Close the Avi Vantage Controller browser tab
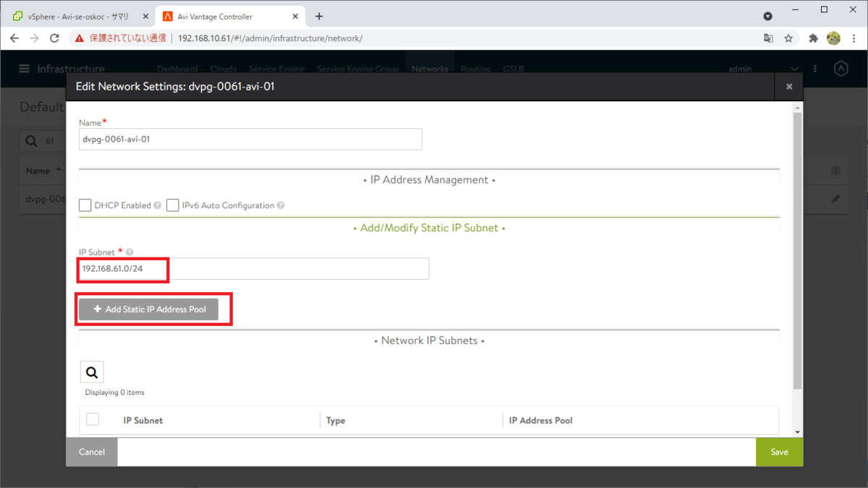 coord(294,16)
